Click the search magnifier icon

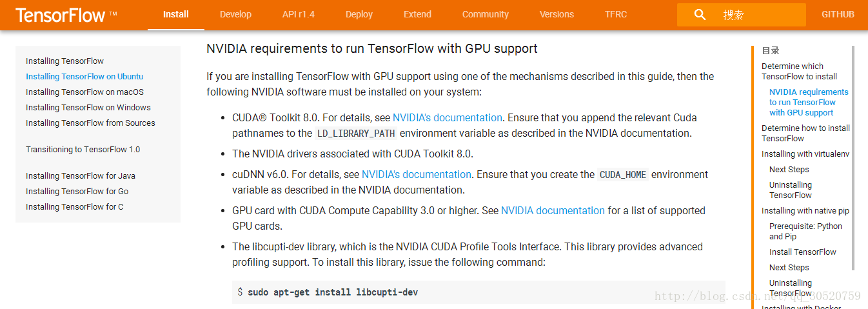coord(700,14)
